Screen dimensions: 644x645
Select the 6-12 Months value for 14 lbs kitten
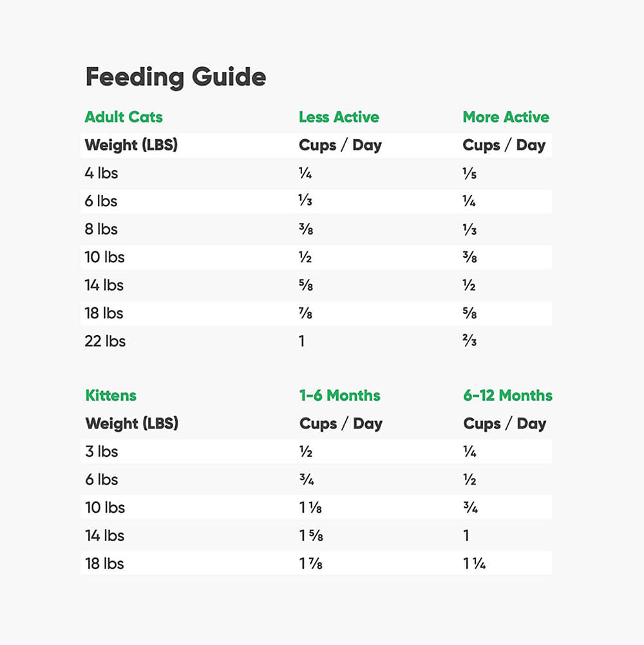[466, 535]
